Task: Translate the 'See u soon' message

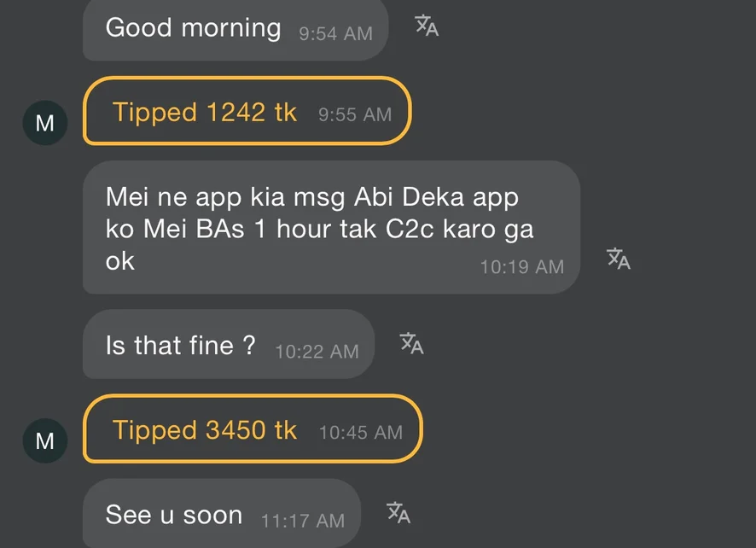Action: (398, 513)
